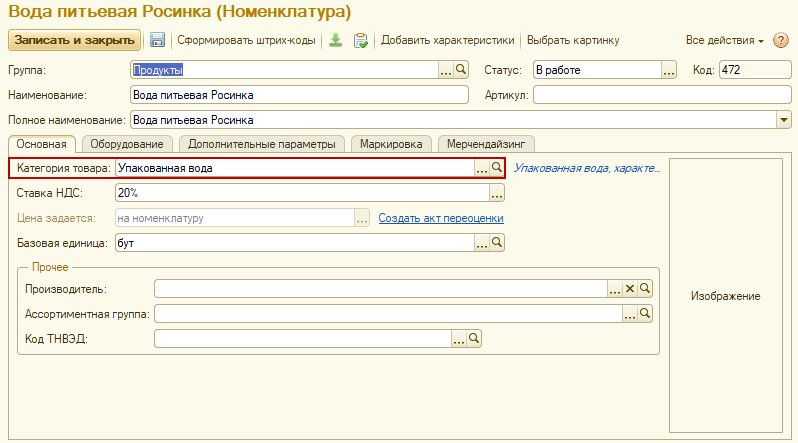Click Выбрать картинку button

click(573, 40)
